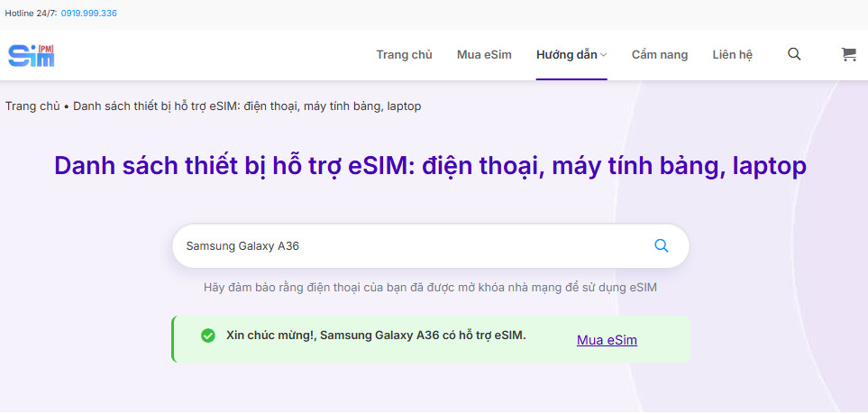Open the header search magnifier icon
Viewport: 868px width, 414px height.
coord(794,54)
